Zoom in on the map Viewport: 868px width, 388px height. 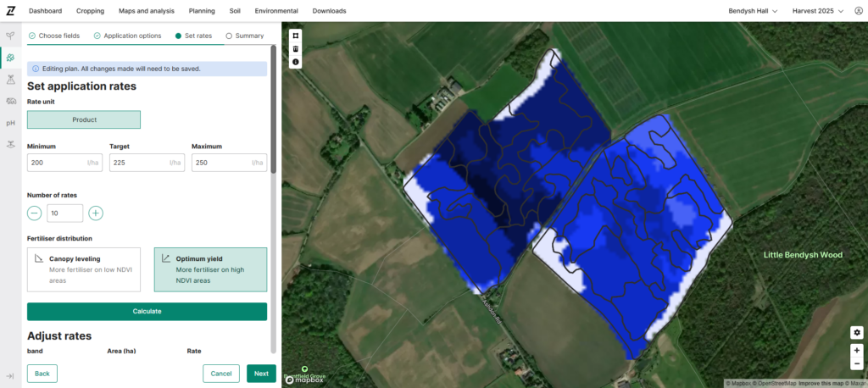[x=857, y=351]
